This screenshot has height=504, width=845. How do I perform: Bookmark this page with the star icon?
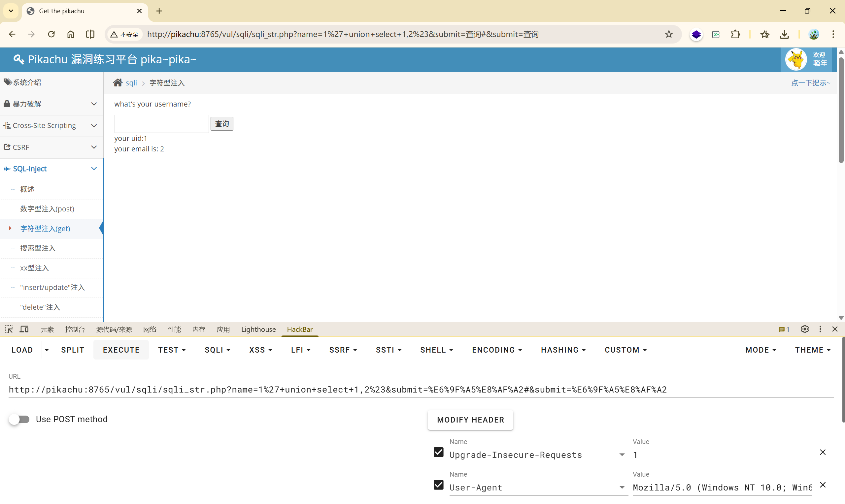(669, 34)
